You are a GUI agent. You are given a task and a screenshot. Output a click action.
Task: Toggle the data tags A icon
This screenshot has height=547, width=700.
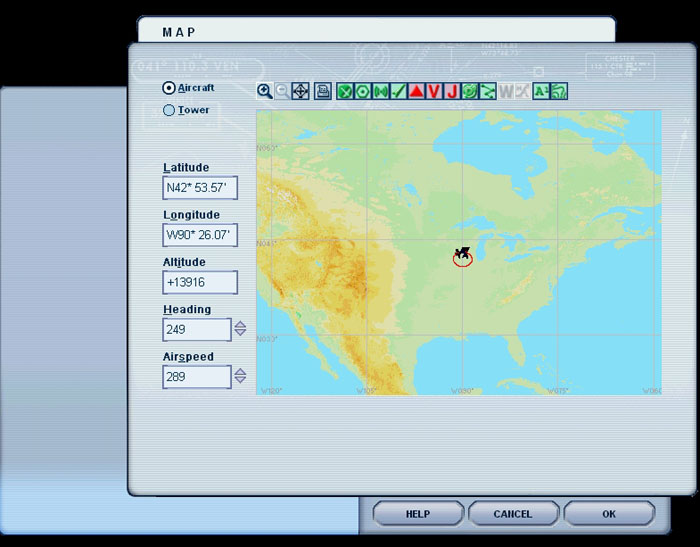541,91
